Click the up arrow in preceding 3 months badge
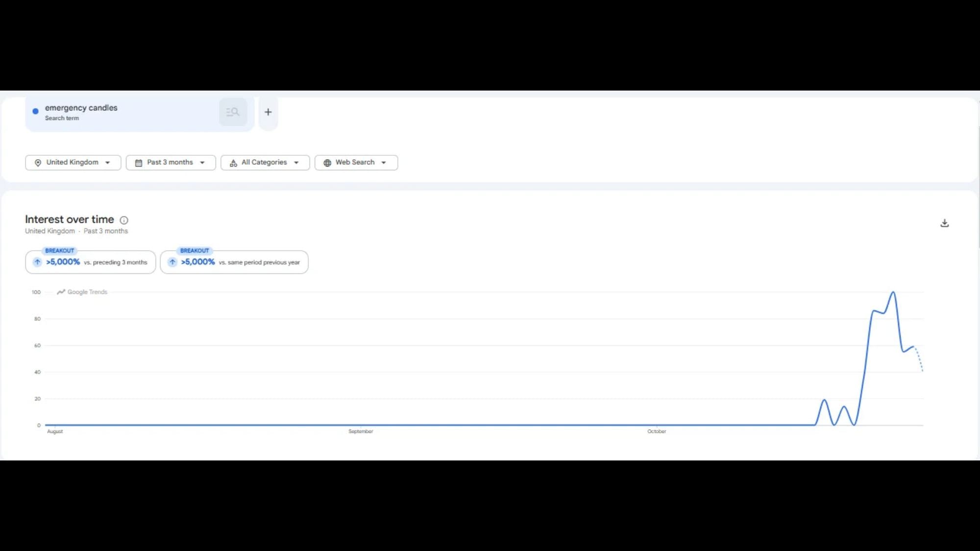Screen dimensions: 980x551 click(37, 262)
